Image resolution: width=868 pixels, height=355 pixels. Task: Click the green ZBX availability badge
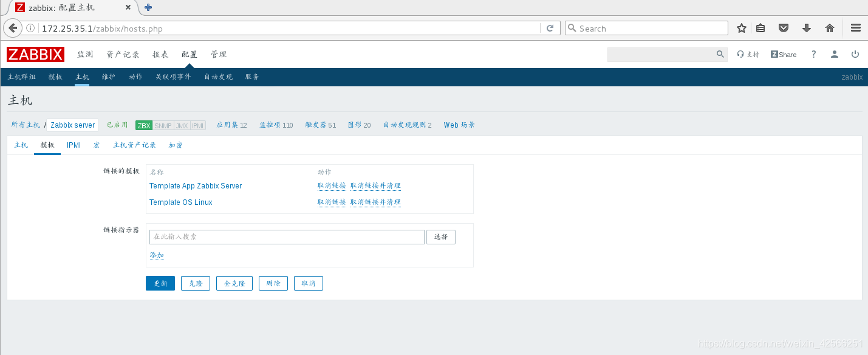(x=144, y=125)
